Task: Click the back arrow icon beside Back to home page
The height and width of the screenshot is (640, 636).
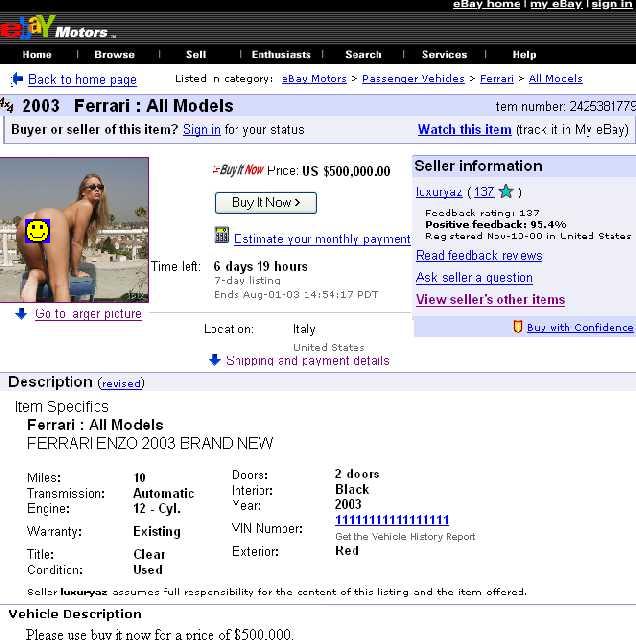Action: click(x=17, y=79)
